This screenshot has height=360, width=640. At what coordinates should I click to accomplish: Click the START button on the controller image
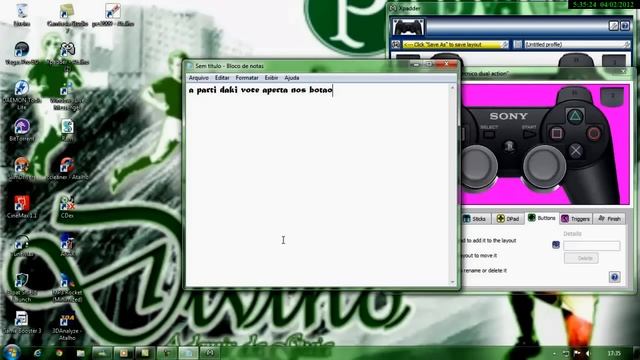point(529,133)
